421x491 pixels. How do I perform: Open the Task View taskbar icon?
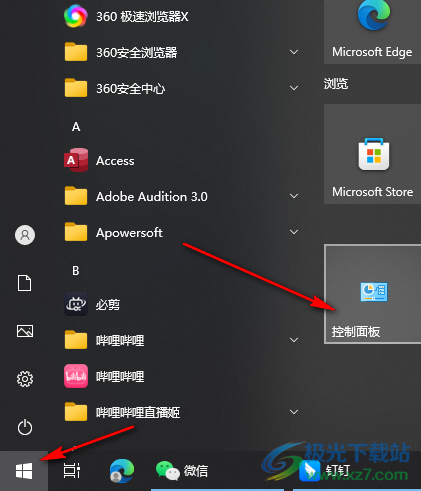tap(72, 471)
